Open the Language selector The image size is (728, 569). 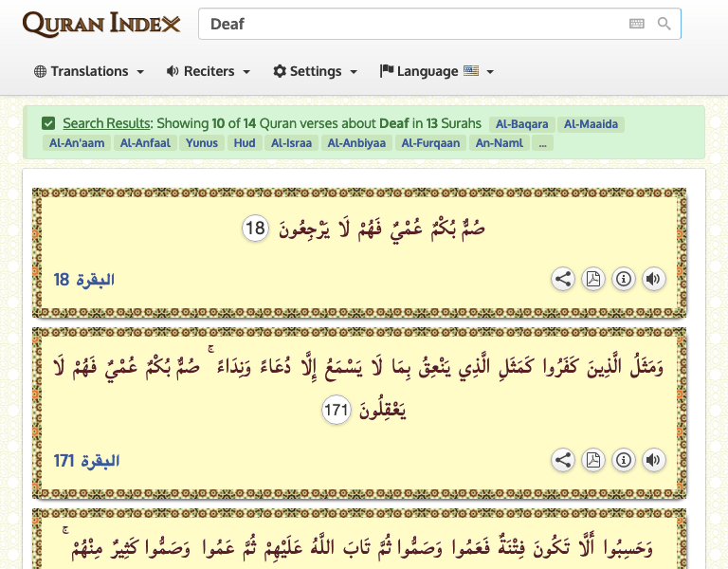pos(437,71)
